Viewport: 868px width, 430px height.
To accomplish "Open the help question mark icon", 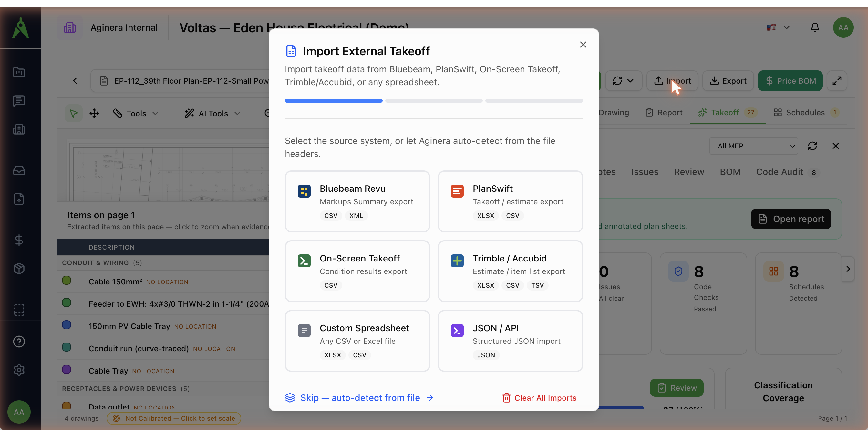I will 19,342.
